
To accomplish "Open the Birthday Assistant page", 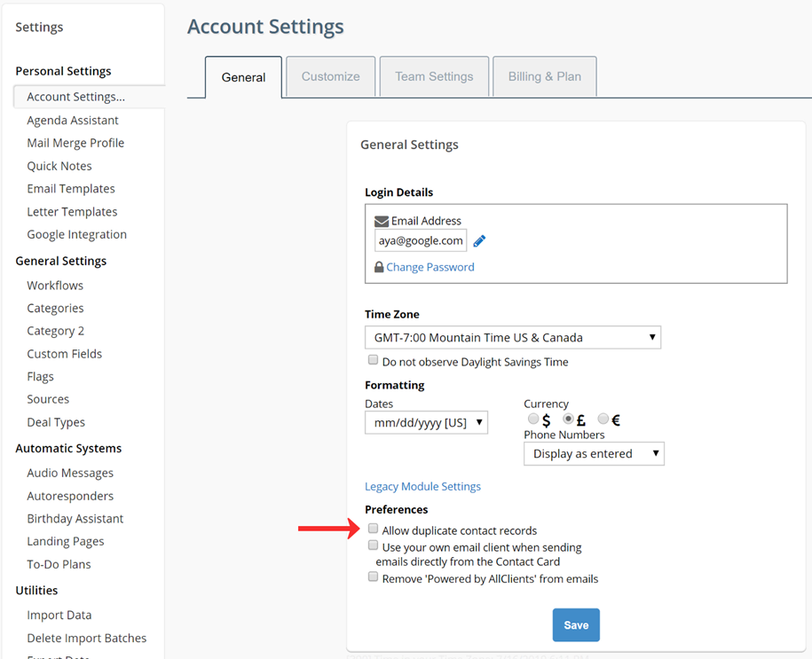I will [x=75, y=518].
